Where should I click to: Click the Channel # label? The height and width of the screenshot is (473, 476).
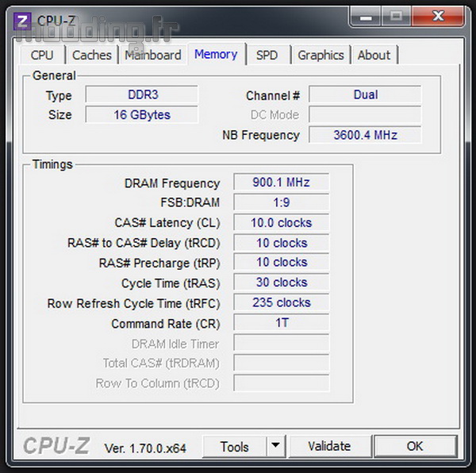[273, 96]
